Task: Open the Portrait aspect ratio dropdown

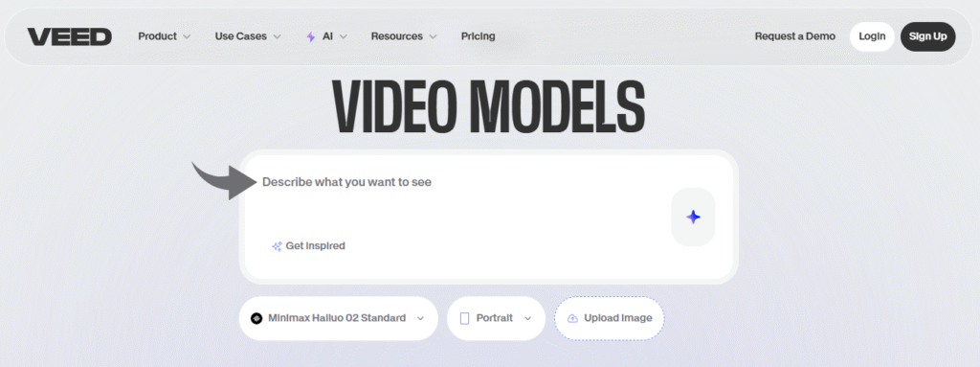Action: click(x=497, y=318)
